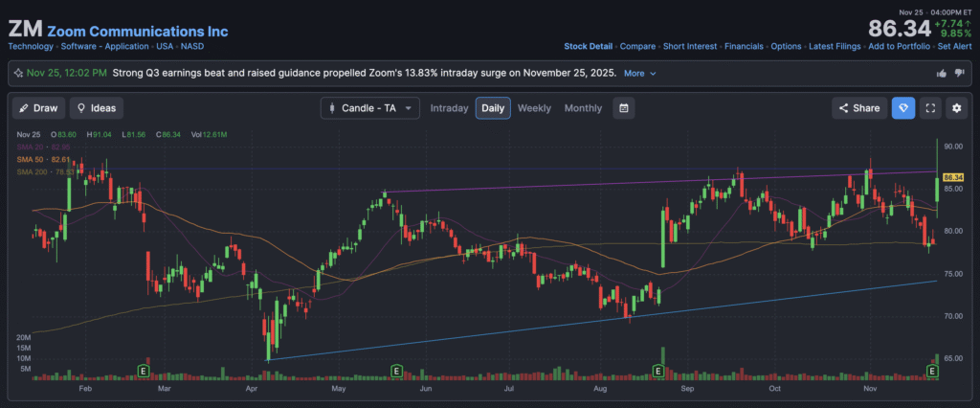Screen dimensions: 980x408
Task: Click the earnings E marker near September
Action: [x=658, y=370]
